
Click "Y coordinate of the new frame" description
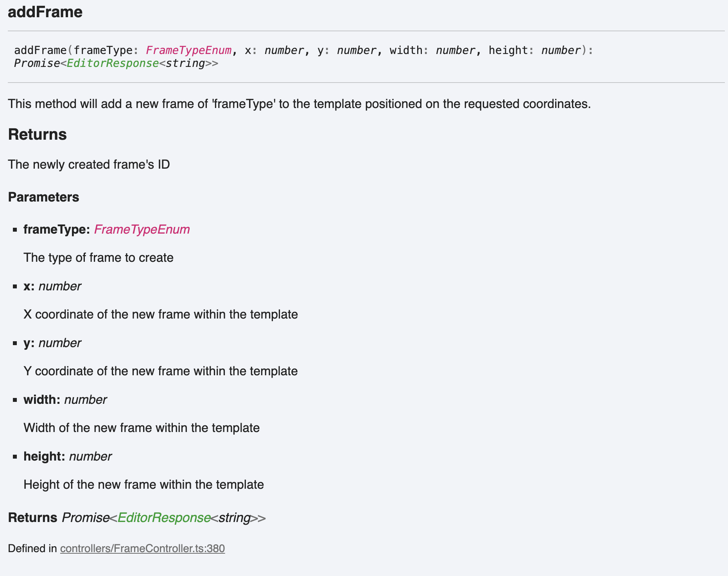161,371
